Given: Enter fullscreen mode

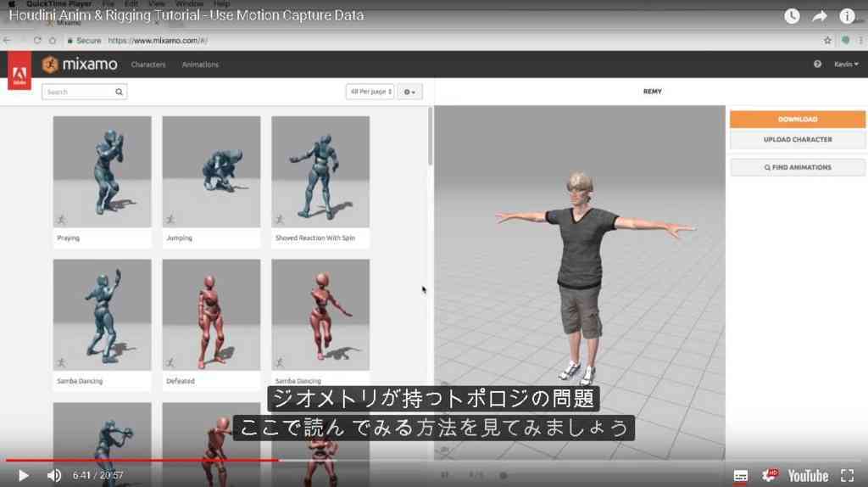Looking at the screenshot, I should click(847, 475).
